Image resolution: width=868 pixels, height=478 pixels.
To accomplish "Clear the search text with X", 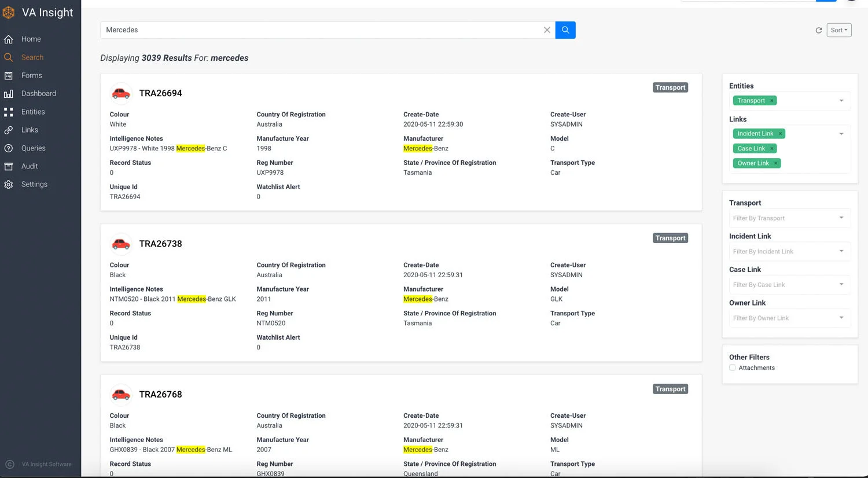I will [547, 30].
